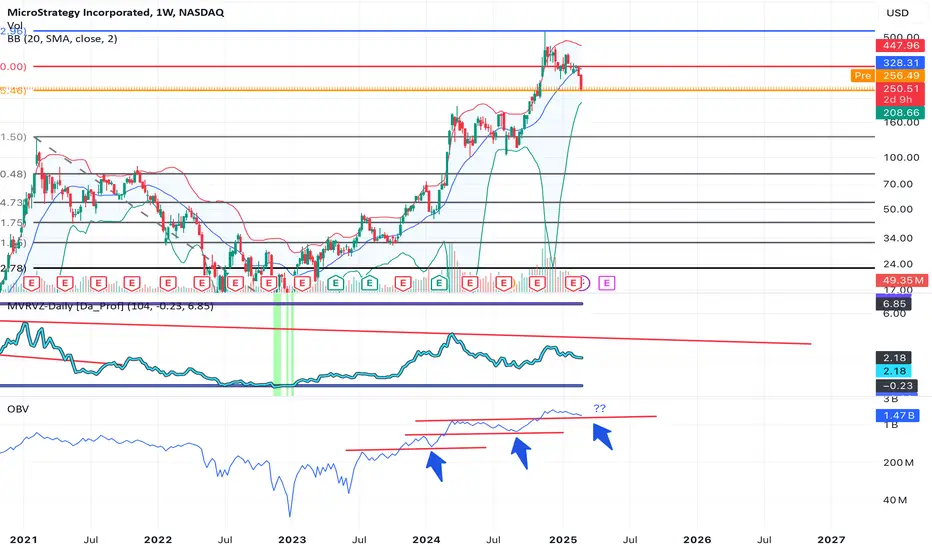Click the orange Pre pre-market label
Screen dimensions: 932x550
[x=862, y=76]
